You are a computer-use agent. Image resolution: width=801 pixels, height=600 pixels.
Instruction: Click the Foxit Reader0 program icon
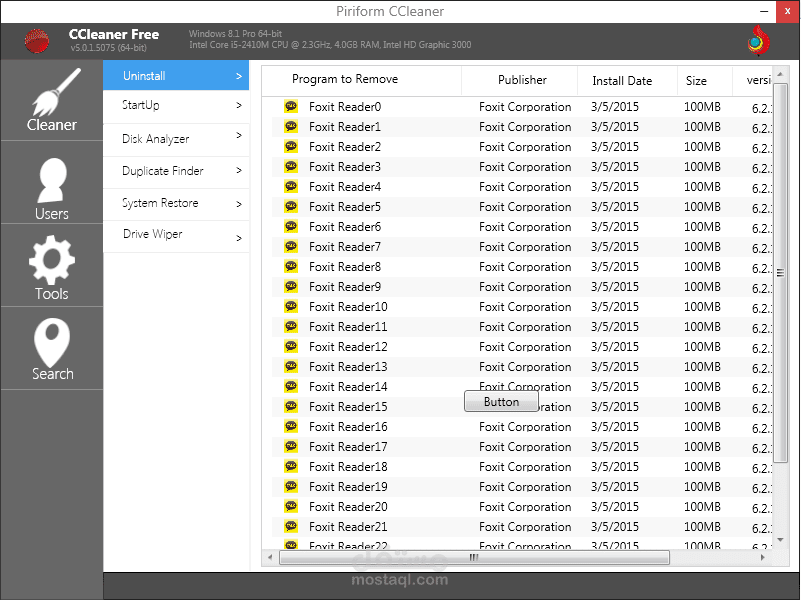click(x=290, y=107)
